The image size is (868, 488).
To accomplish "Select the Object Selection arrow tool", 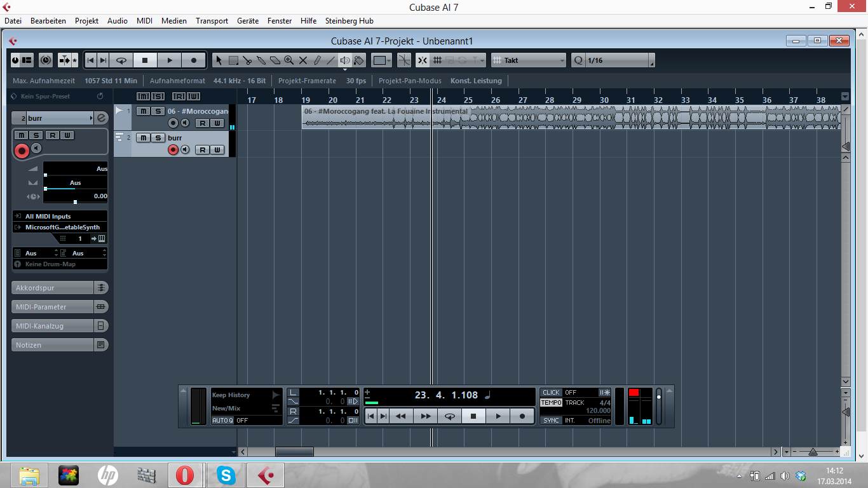I will (219, 60).
